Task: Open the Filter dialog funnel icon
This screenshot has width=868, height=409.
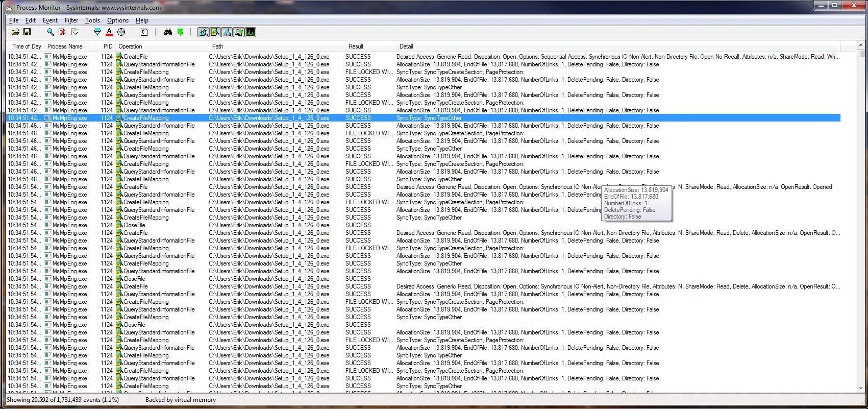Action: pos(97,32)
